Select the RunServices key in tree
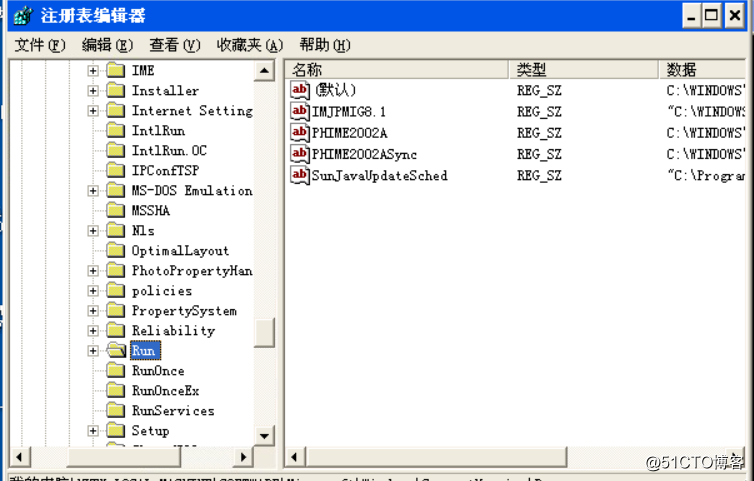754x481 pixels. [172, 411]
